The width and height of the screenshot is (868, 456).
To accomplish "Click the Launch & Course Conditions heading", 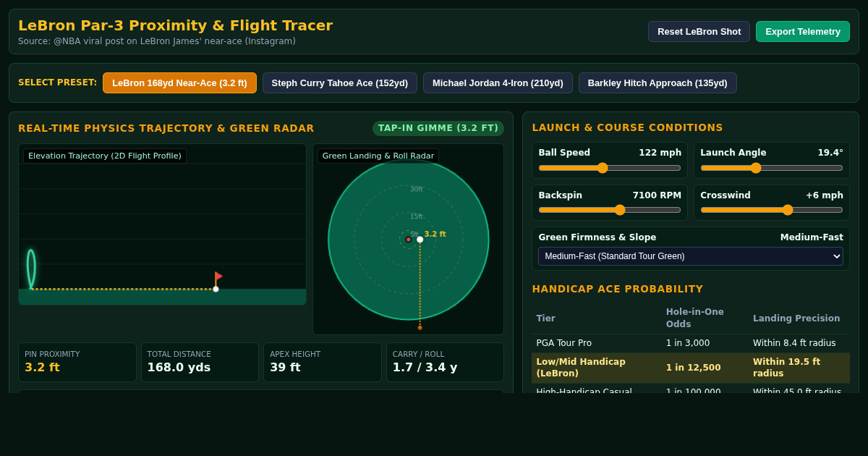I will click(x=627, y=127).
